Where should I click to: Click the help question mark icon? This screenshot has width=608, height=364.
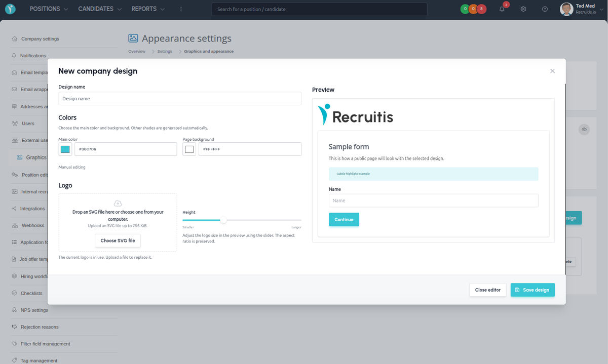pyautogui.click(x=545, y=9)
